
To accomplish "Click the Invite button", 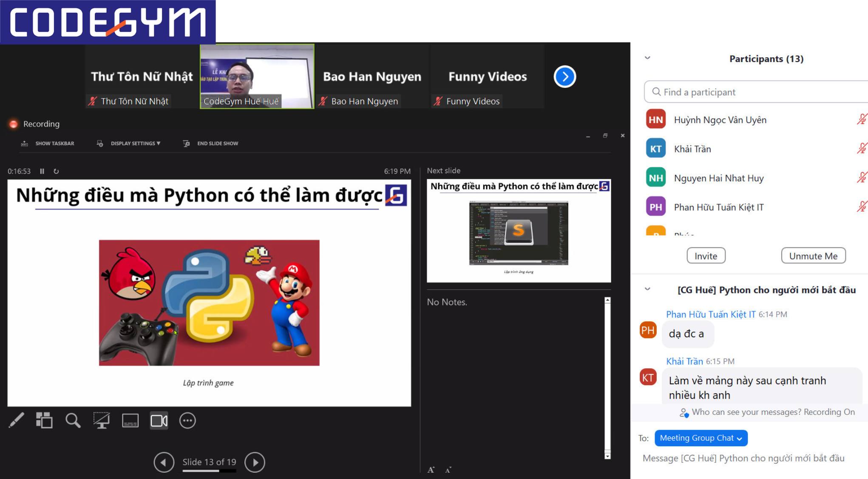I will tap(706, 256).
